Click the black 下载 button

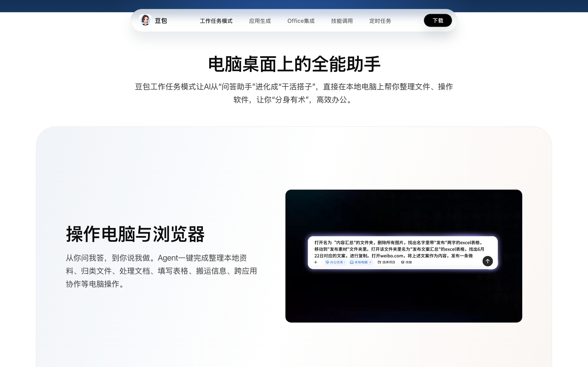click(x=438, y=20)
